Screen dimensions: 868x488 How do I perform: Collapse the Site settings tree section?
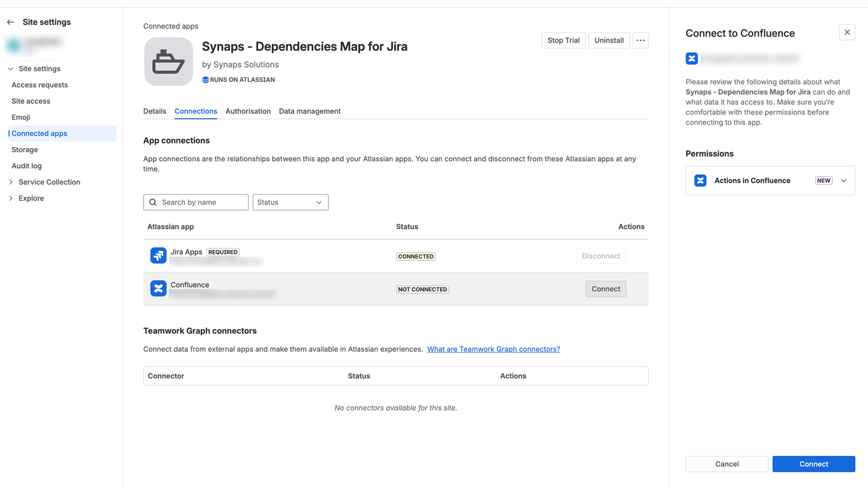[11, 69]
